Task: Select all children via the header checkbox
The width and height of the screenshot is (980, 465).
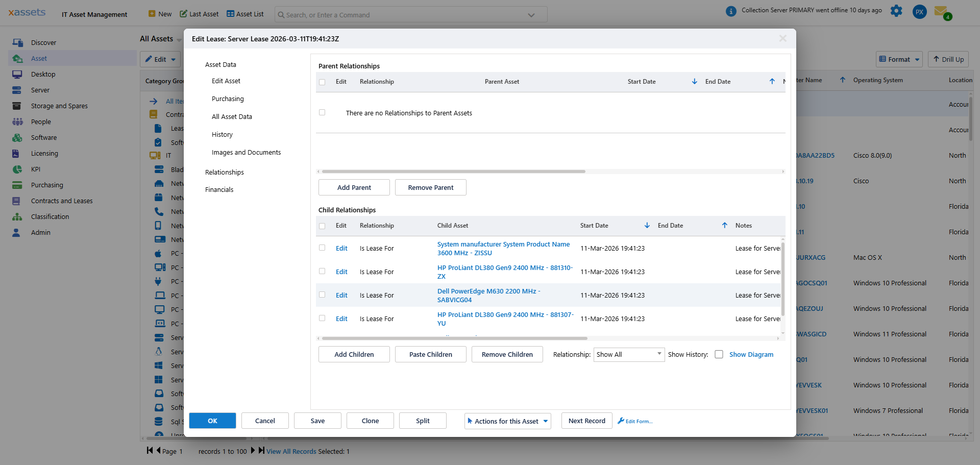Action: [322, 226]
